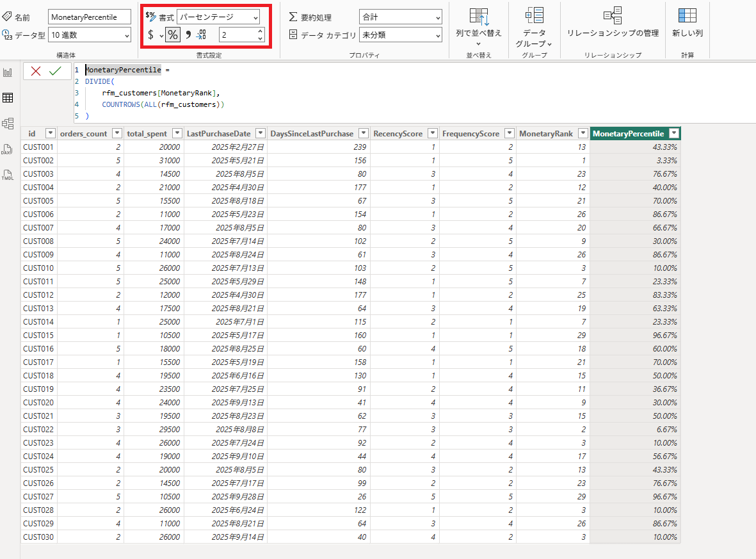This screenshot has height=559, width=756.
Task: Toggle the percentage format button
Action: click(x=172, y=35)
